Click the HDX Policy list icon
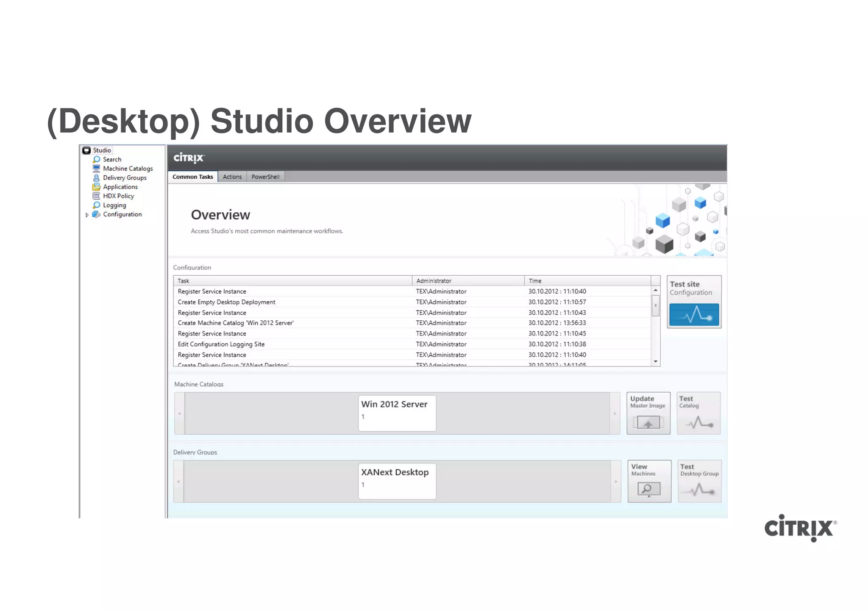 coord(97,196)
